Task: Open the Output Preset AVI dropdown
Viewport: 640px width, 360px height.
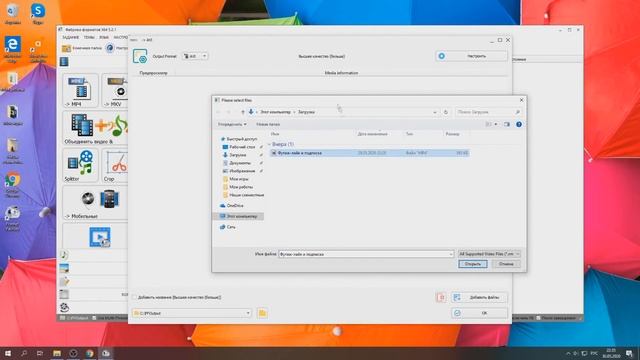Action: (195, 56)
